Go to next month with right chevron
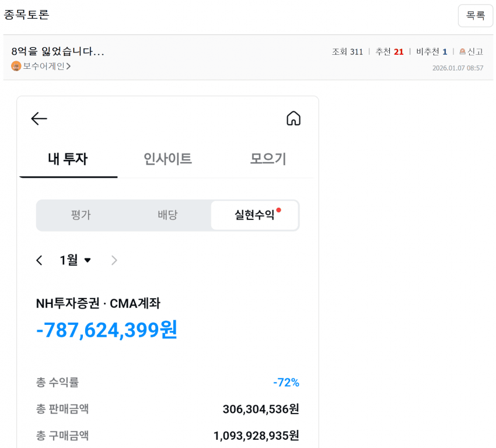 point(114,260)
